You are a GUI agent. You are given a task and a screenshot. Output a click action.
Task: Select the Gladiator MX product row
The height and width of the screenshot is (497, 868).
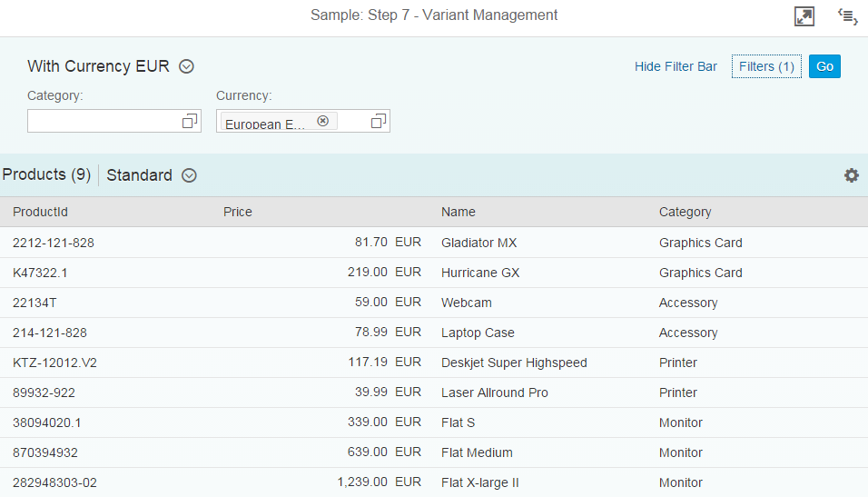[478, 243]
